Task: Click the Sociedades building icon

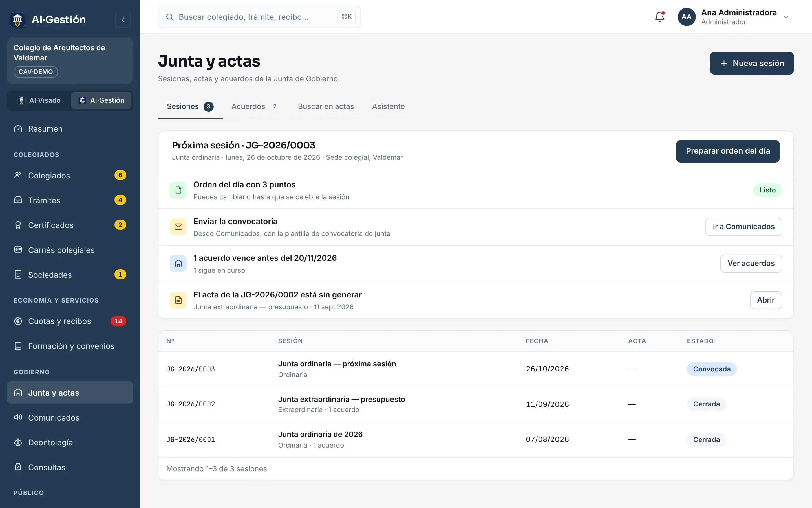Action: pos(18,275)
